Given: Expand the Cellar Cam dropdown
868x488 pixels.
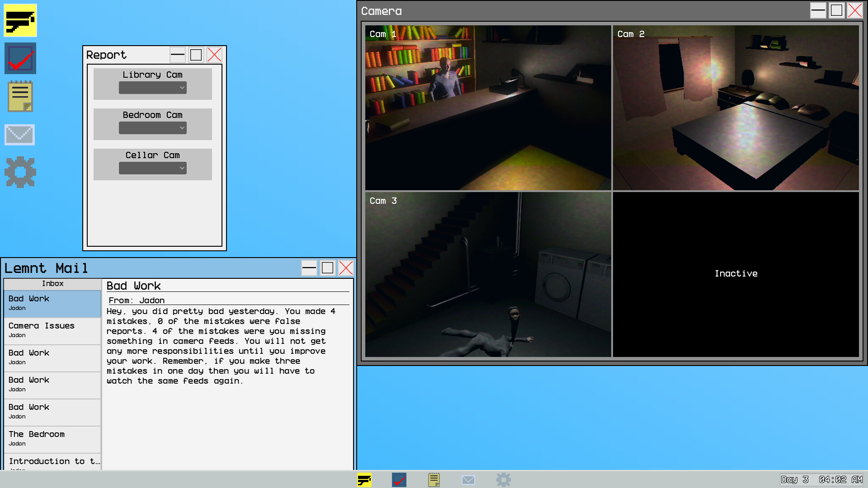Looking at the screenshot, I should tap(153, 168).
